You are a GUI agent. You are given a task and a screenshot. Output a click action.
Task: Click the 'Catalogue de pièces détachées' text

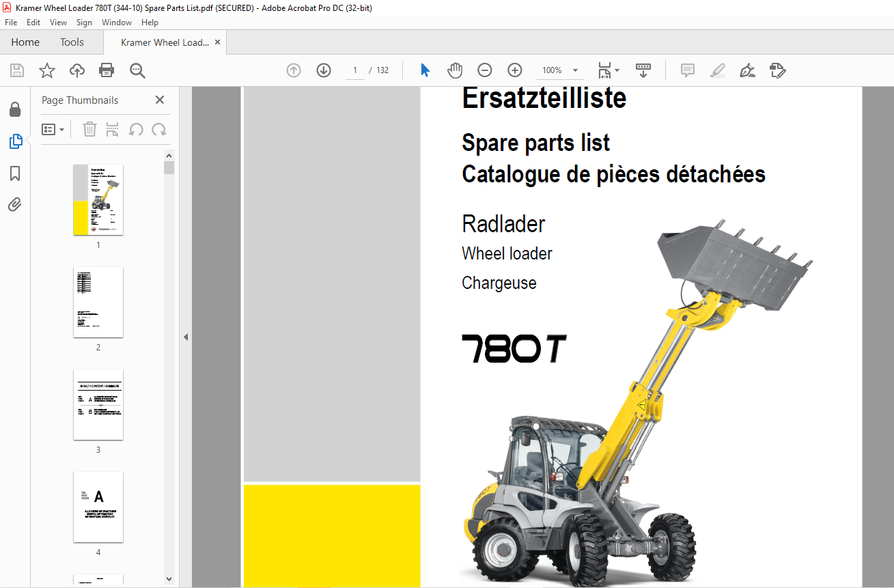click(613, 174)
